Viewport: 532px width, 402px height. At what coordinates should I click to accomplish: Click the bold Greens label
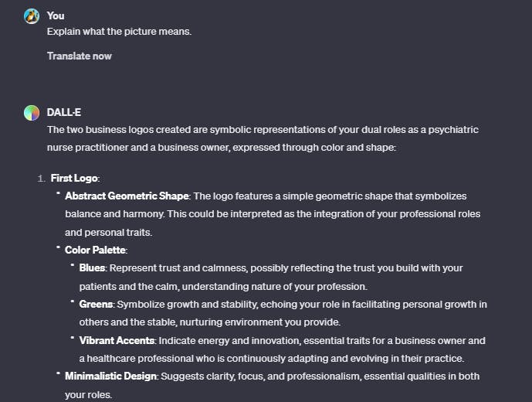click(96, 304)
